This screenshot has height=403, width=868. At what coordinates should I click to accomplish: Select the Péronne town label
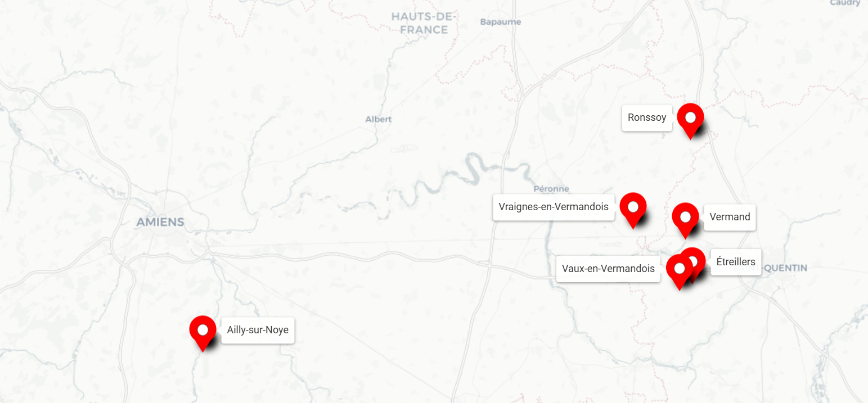pyautogui.click(x=551, y=189)
